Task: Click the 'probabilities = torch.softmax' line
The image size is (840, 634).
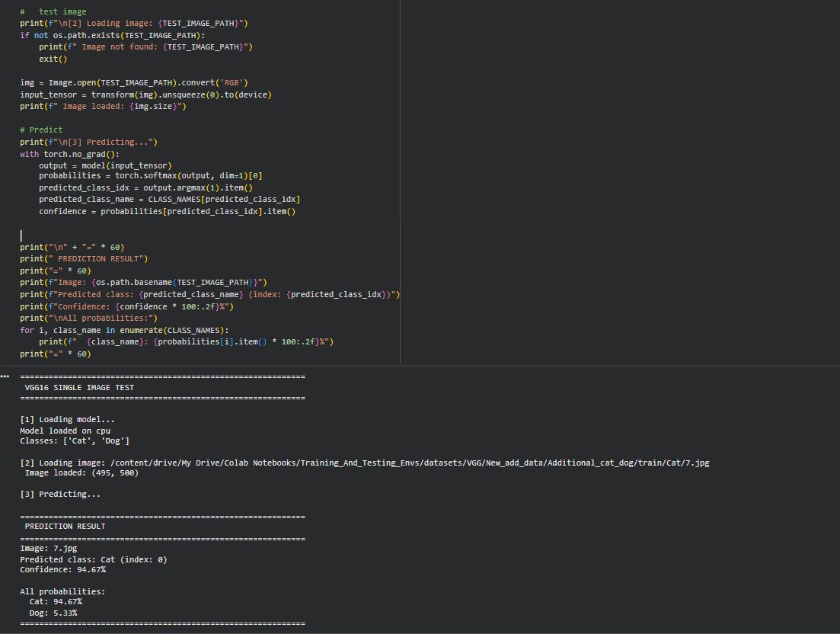Action: [x=151, y=176]
